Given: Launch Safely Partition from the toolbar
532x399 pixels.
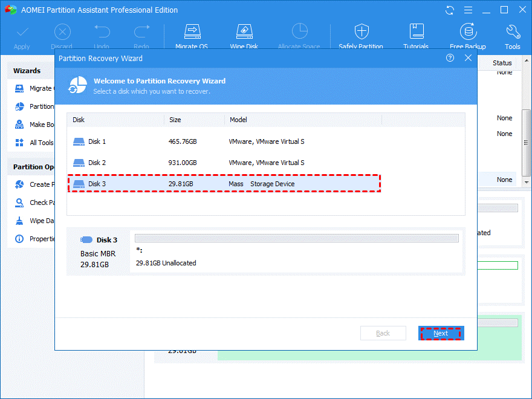Looking at the screenshot, I should [361, 35].
